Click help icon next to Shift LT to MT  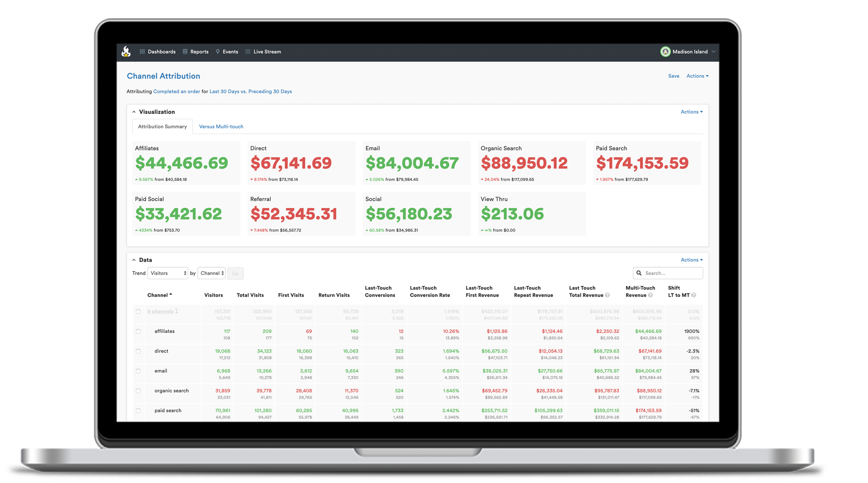[694, 295]
